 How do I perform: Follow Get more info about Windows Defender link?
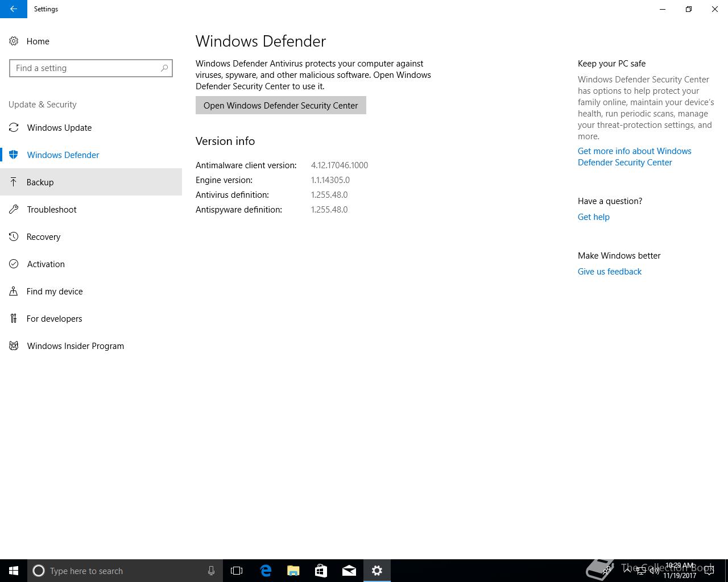click(x=635, y=157)
